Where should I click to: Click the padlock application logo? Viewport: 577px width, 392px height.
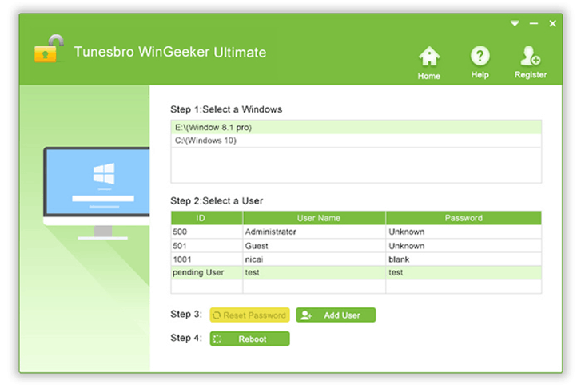49,49
